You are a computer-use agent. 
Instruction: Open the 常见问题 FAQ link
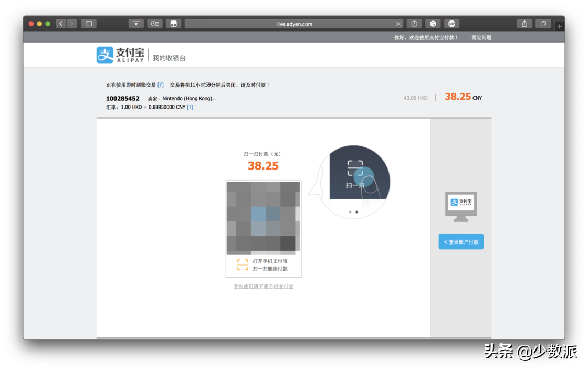click(481, 38)
